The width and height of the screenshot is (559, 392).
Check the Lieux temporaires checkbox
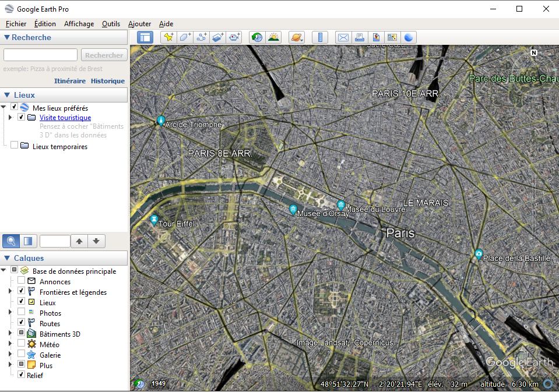(x=14, y=145)
